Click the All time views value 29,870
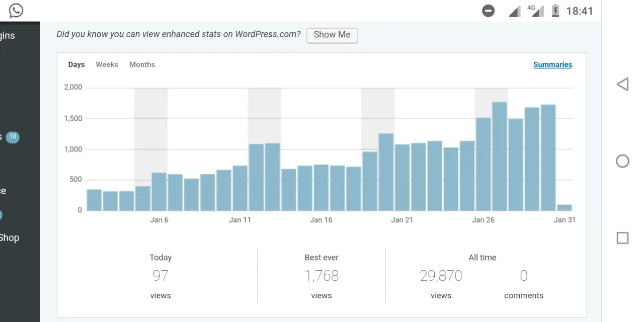The height and width of the screenshot is (322, 644). (441, 276)
